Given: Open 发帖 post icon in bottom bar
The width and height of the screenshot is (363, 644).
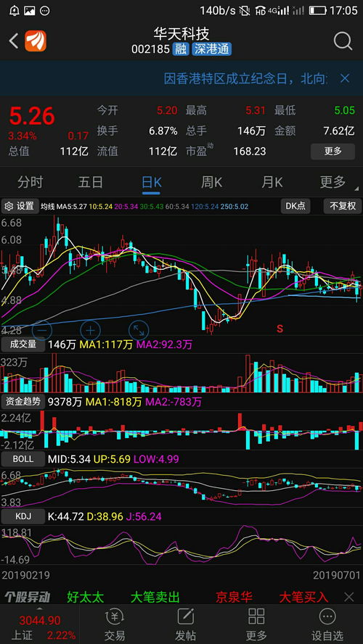Looking at the screenshot, I should pos(186,624).
